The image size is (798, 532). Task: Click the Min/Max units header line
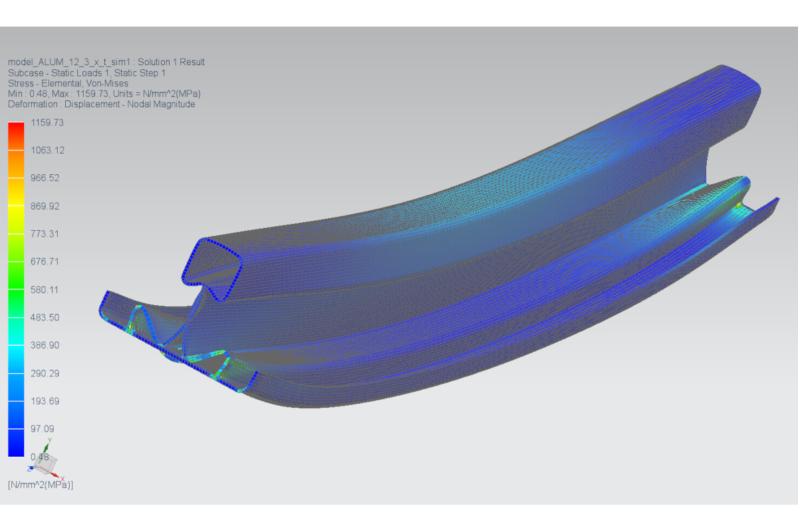pos(104,94)
